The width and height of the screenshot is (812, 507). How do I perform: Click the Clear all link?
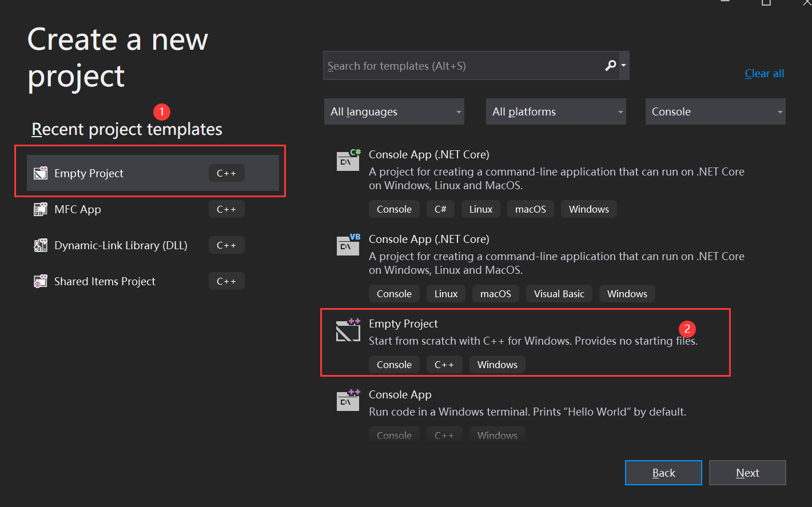pos(764,73)
